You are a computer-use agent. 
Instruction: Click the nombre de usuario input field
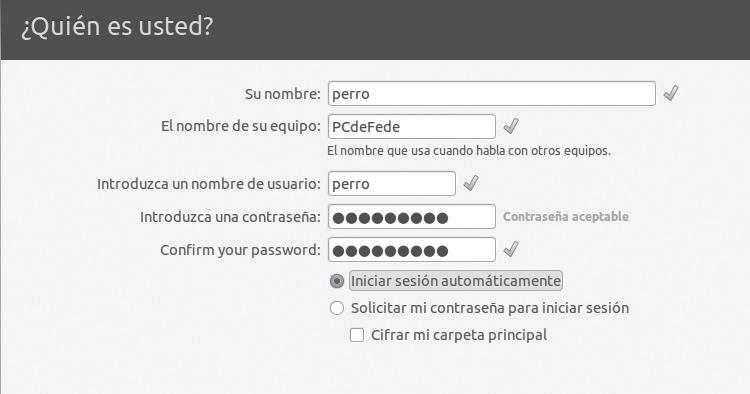pyautogui.click(x=392, y=184)
